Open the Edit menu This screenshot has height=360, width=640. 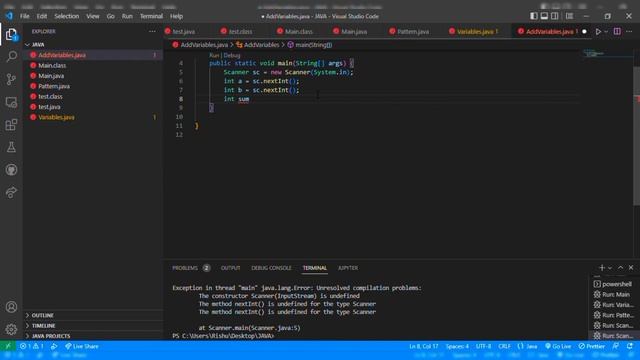[42, 16]
